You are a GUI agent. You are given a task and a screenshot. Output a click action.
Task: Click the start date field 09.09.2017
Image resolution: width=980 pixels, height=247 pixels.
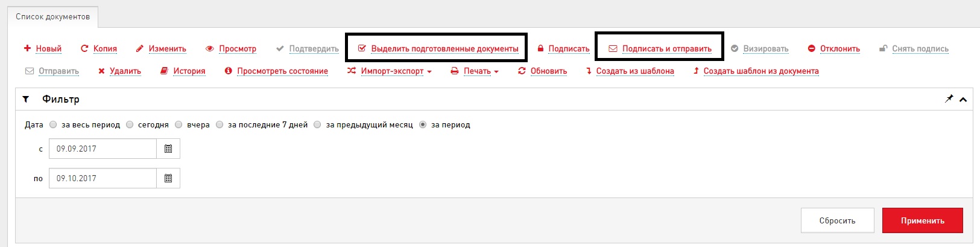(x=103, y=149)
